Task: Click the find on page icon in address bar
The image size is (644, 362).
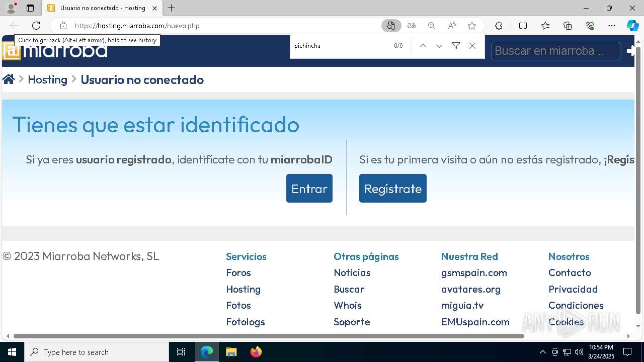Action: point(391,26)
